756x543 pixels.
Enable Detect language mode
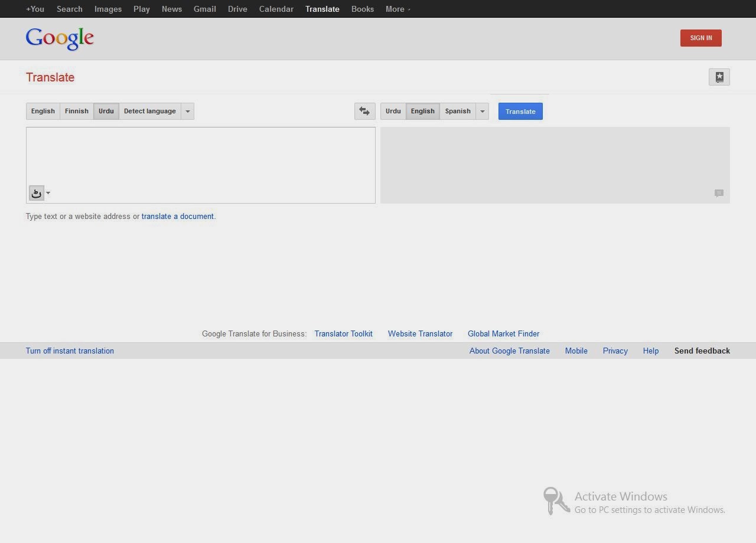tap(149, 111)
